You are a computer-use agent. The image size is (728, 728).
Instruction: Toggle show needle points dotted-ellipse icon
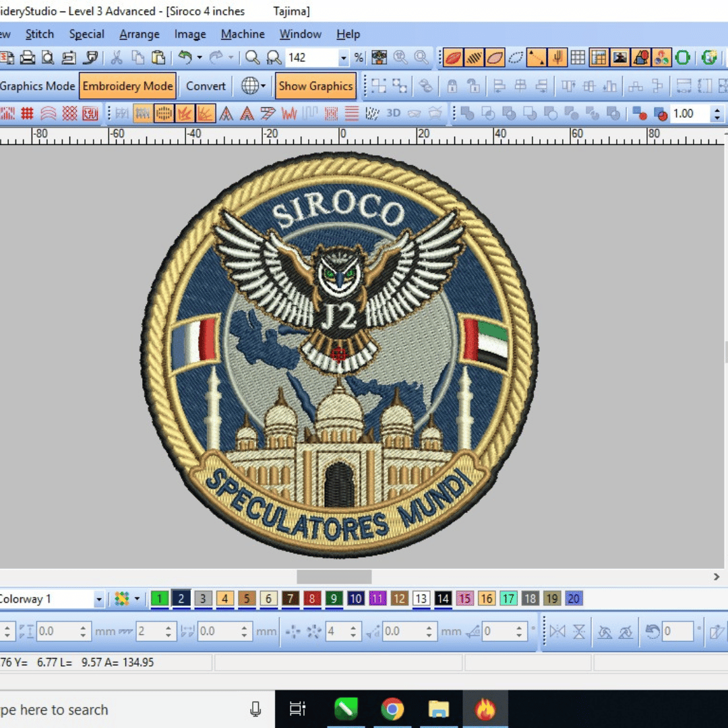pos(516,57)
